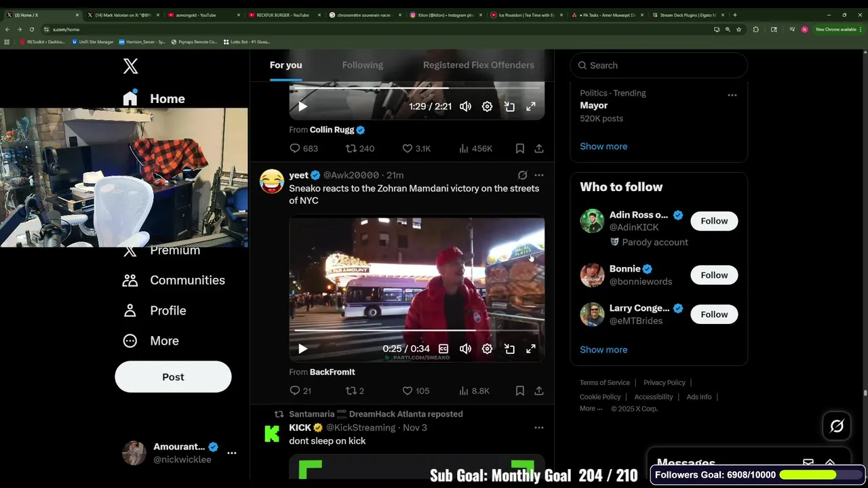Show more who-to-follow suggestions

click(x=604, y=350)
